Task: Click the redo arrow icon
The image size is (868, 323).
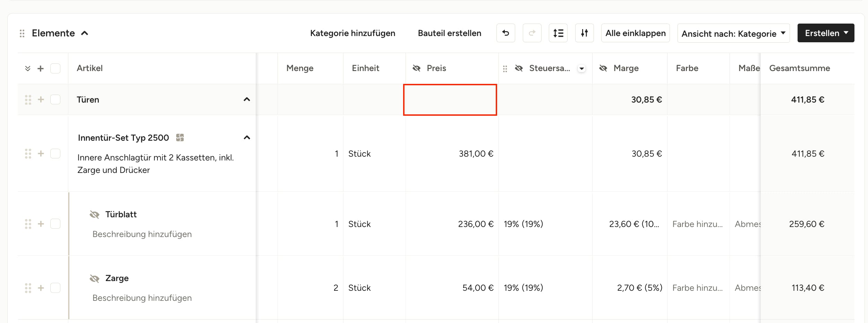Action: point(532,33)
